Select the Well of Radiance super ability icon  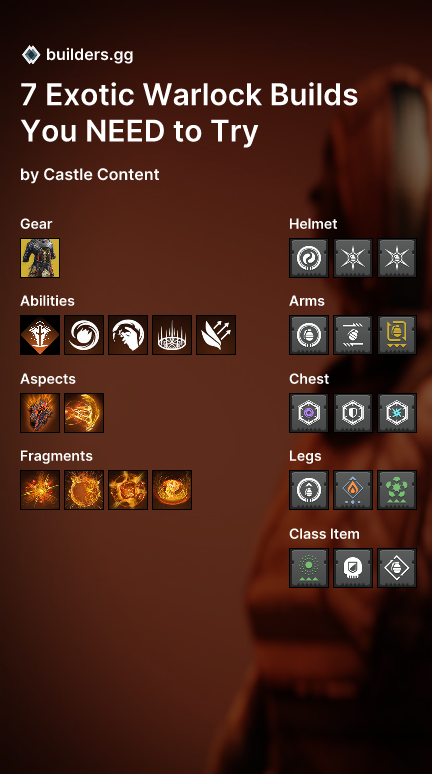pyautogui.click(x=40, y=335)
